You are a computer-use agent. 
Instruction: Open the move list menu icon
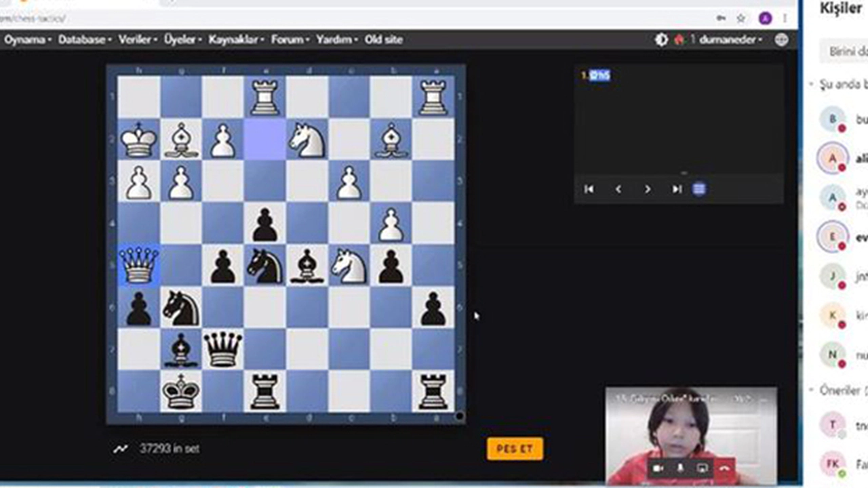click(699, 189)
